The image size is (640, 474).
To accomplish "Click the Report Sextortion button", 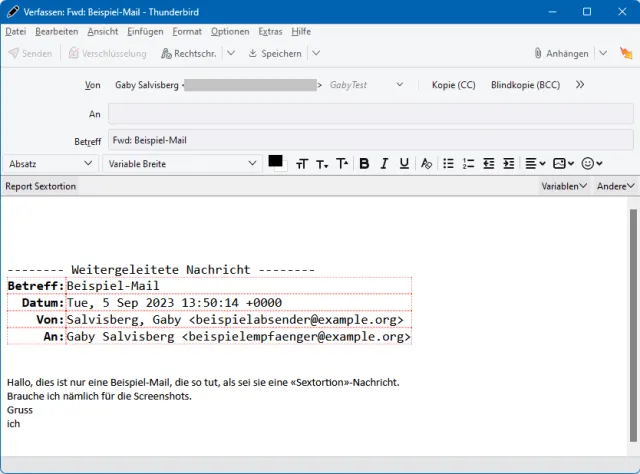I will coord(40,186).
